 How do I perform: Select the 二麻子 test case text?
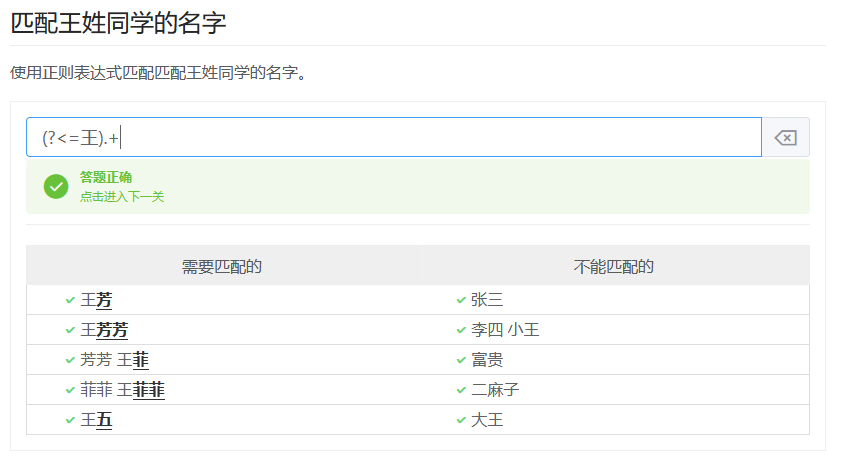(495, 390)
